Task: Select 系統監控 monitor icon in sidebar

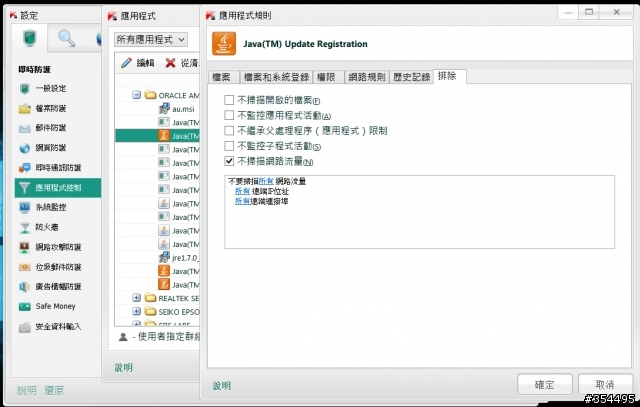Action: click(x=24, y=207)
